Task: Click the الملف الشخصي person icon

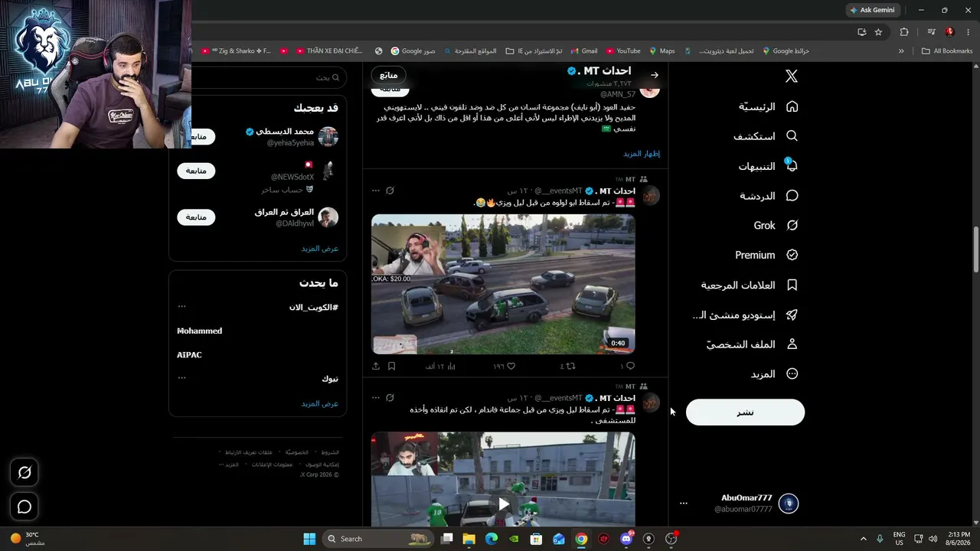Action: tap(792, 344)
